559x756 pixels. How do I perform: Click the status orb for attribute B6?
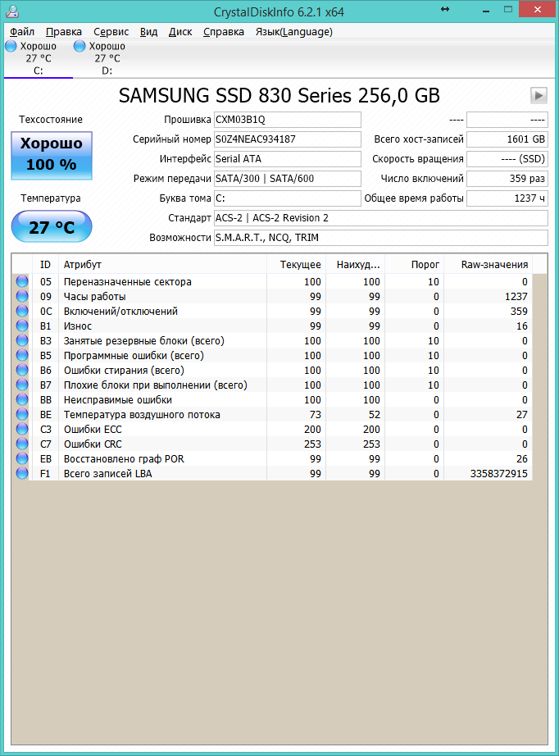tap(22, 370)
